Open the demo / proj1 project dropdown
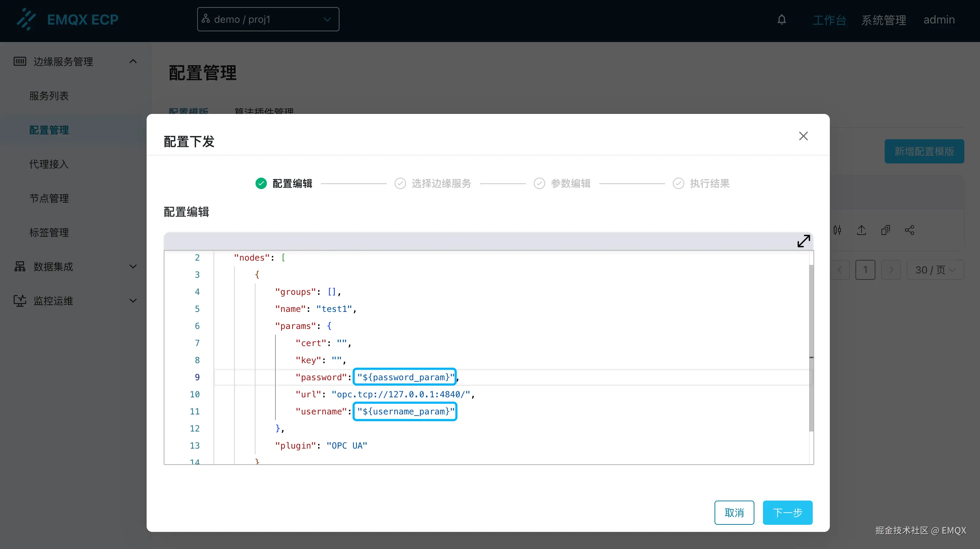The width and height of the screenshot is (980, 549). (x=268, y=20)
